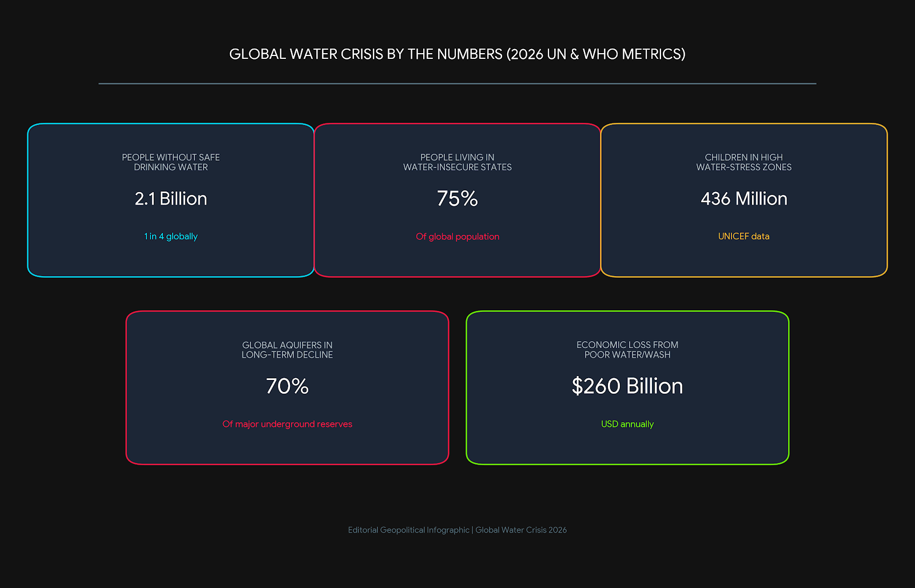Image resolution: width=915 pixels, height=588 pixels.
Task: Click the "PEOPLE WITHOUT SAFE DRINKING WATER" label
Action: click(171, 162)
